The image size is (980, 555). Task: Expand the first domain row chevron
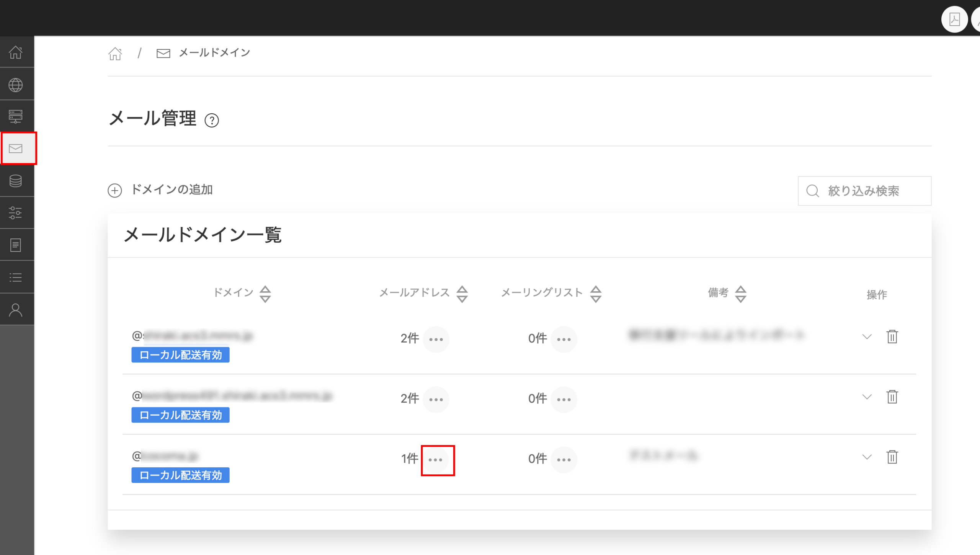pos(867,337)
